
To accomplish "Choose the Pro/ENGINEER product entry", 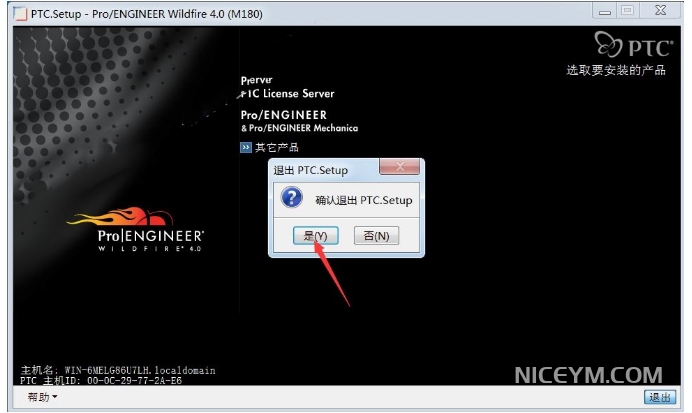I will point(284,115).
